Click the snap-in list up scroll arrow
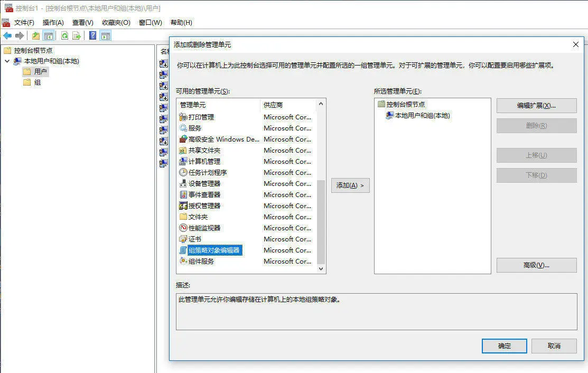This screenshot has width=588, height=373. point(321,104)
